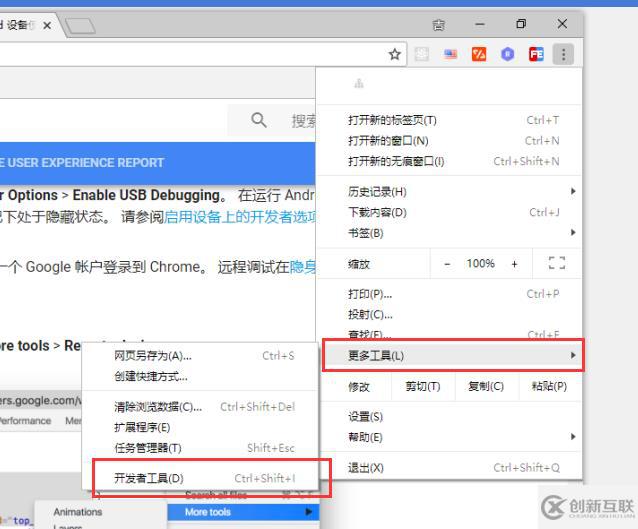Select 网页另存为(A)... in submenu
Viewport: 638px width, 529px height.
click(200, 356)
